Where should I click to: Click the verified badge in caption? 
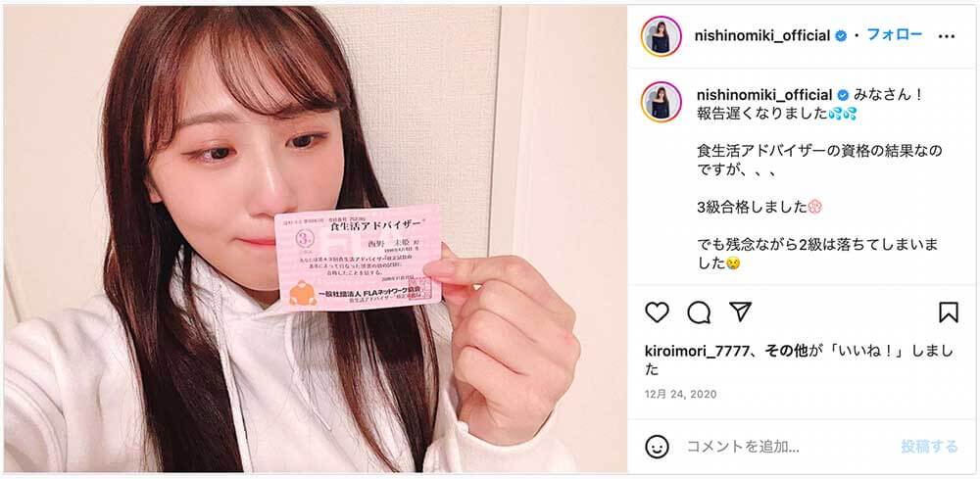coord(843,96)
